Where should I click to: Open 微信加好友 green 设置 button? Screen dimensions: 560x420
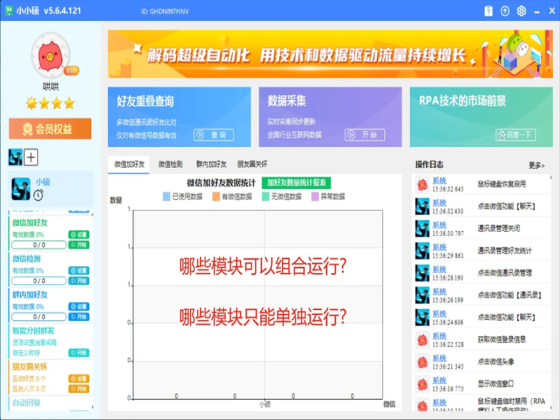pos(79,235)
